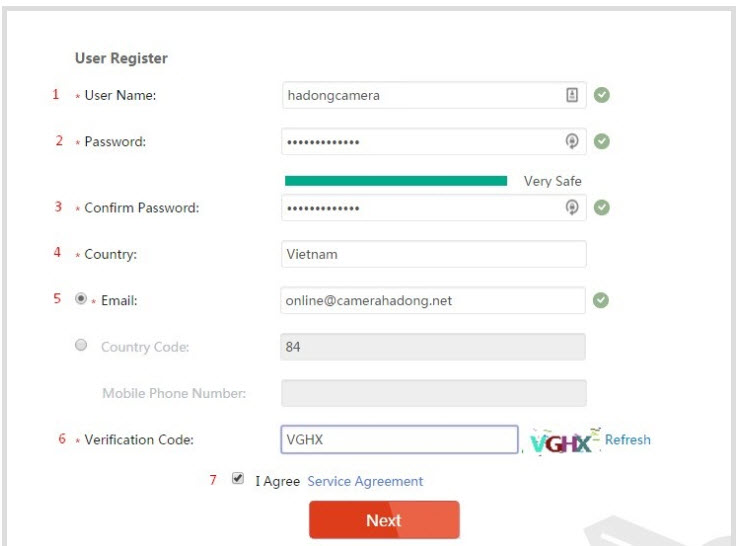Click the green checkmark beside User Name
Viewport: 747px width, 546px height.
click(601, 95)
